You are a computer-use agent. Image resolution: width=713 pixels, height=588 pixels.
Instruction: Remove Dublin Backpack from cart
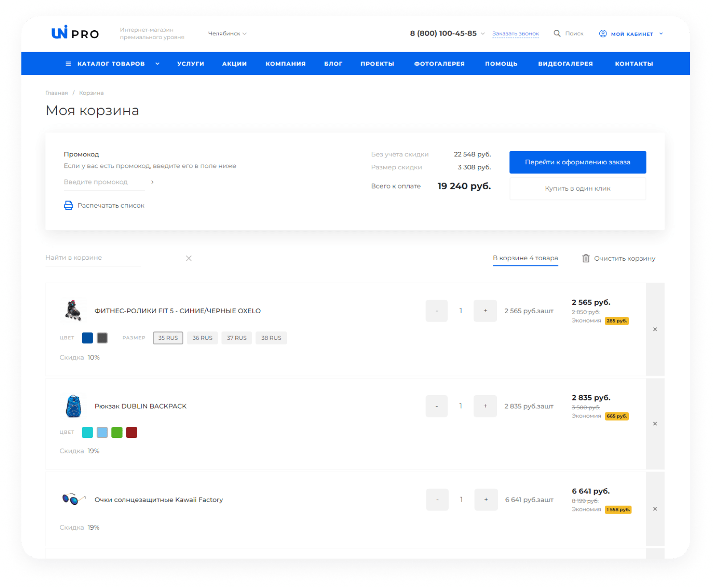655,424
